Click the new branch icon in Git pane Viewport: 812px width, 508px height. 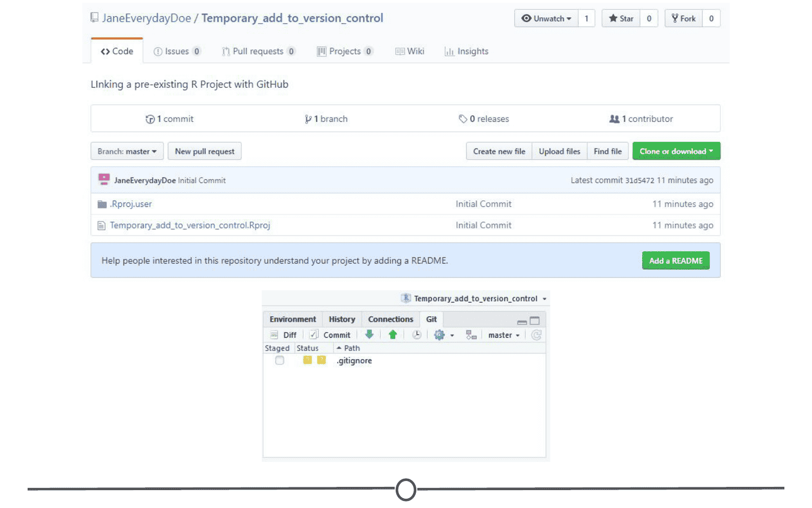pos(471,335)
